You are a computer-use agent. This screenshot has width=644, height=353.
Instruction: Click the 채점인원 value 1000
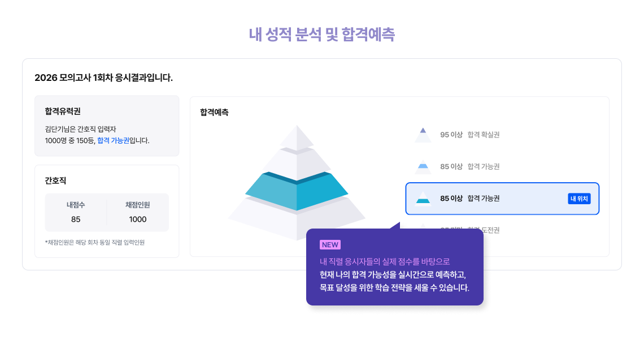(x=137, y=219)
